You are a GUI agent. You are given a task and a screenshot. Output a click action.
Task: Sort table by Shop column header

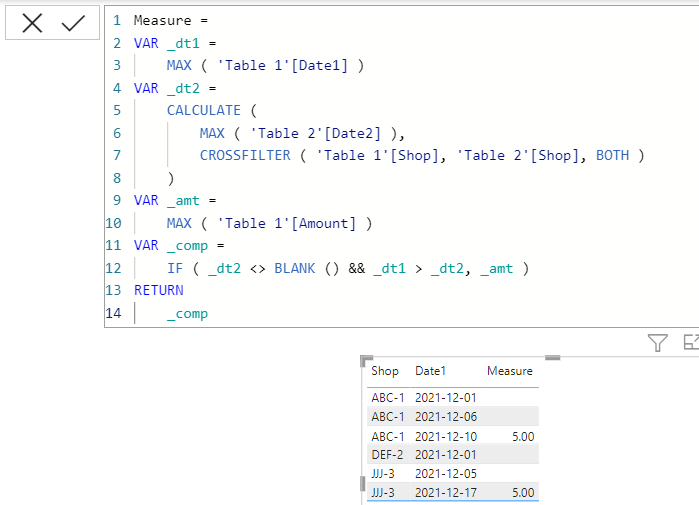pyautogui.click(x=385, y=371)
